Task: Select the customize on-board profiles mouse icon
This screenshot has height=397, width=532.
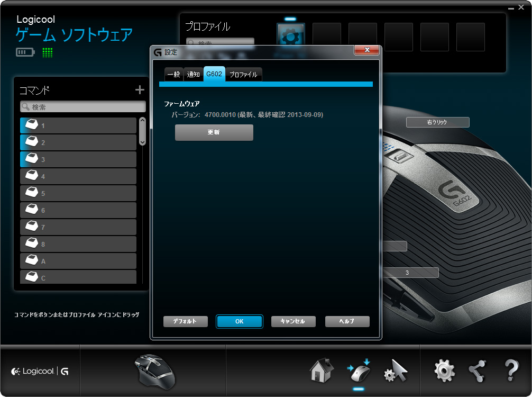Action: 359,371
